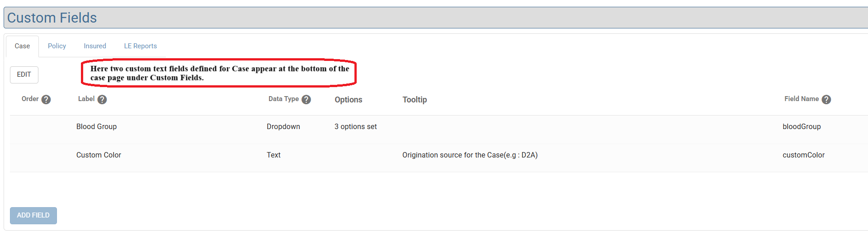Screen dimensions: 868x250
Task: Click the Options column header
Action: point(348,100)
